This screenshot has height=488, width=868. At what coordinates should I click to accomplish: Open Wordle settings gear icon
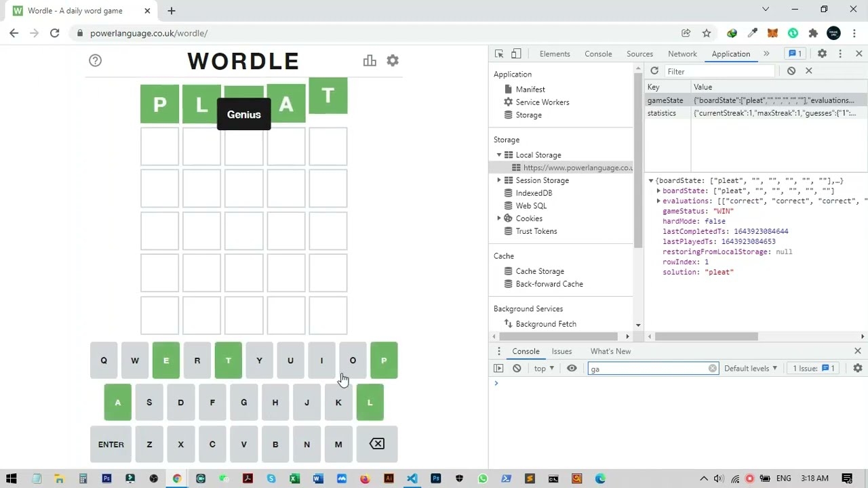pos(393,60)
